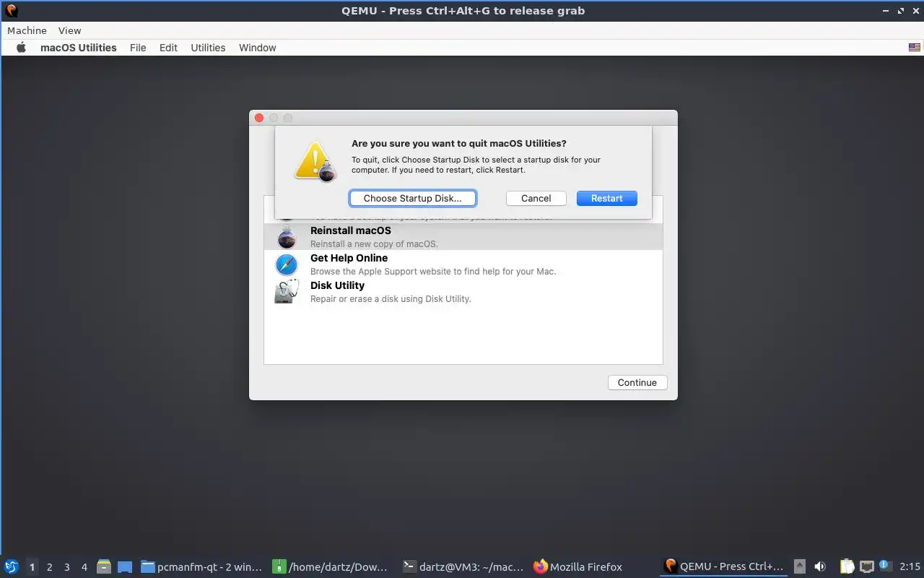Image resolution: width=924 pixels, height=578 pixels.
Task: Click the show desktop icon in the taskbar
Action: pos(125,566)
